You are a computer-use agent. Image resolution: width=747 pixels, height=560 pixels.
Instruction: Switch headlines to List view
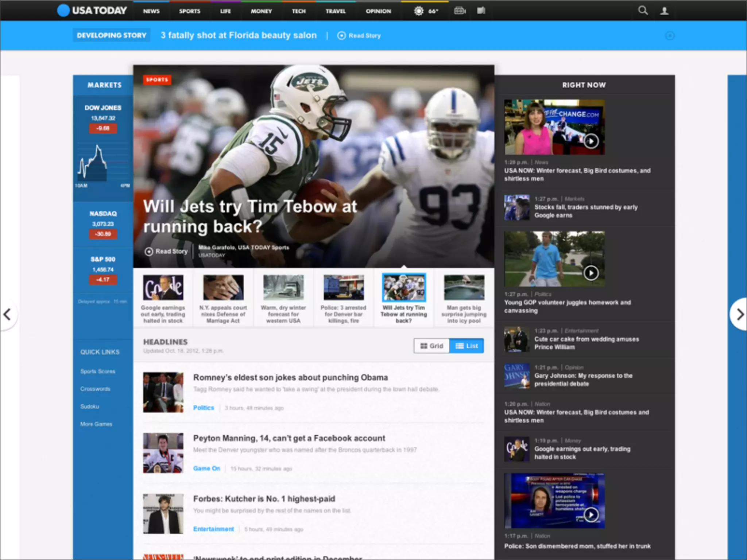click(467, 346)
